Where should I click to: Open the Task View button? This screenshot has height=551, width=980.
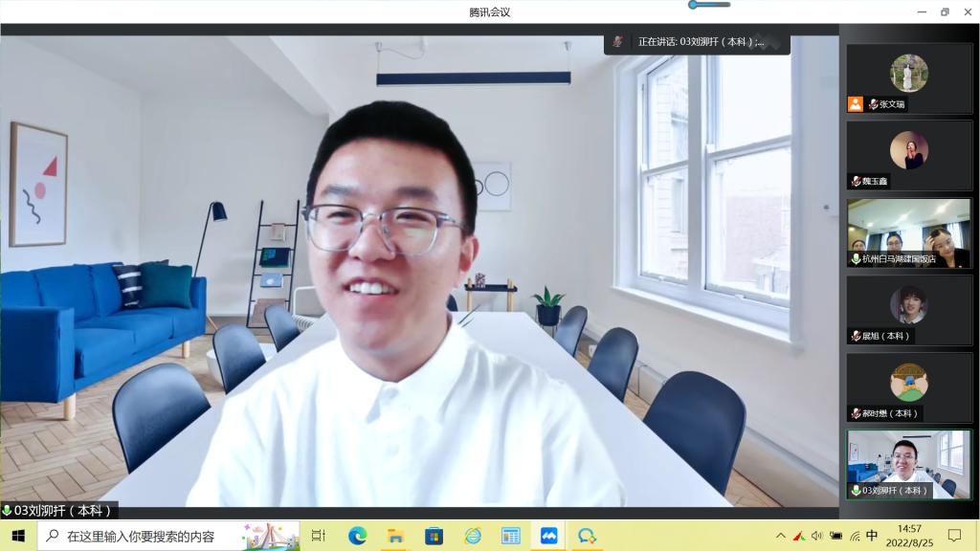pyautogui.click(x=319, y=536)
